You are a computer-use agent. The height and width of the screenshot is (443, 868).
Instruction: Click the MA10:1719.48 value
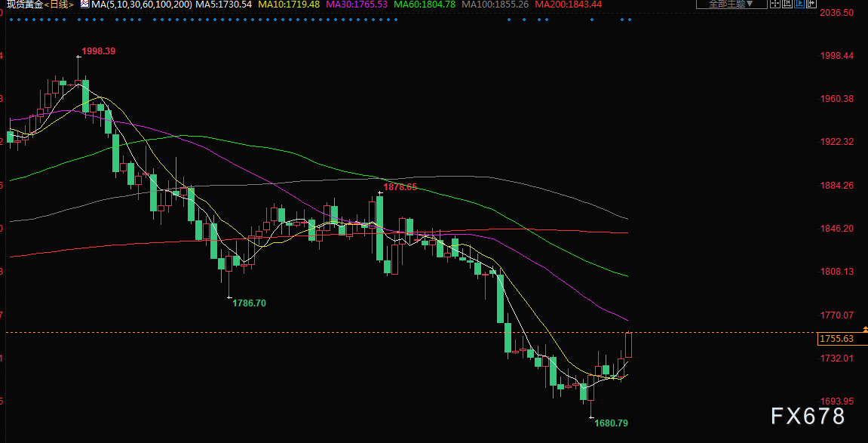(x=288, y=5)
